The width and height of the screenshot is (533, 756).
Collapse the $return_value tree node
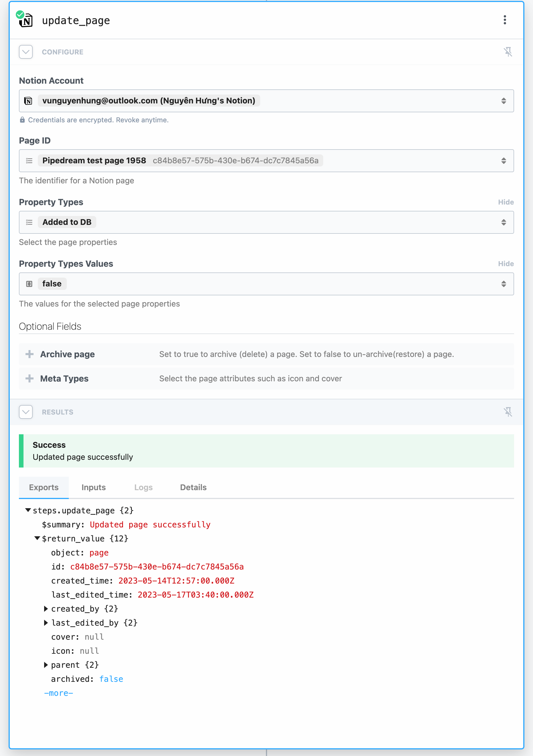[x=37, y=538]
